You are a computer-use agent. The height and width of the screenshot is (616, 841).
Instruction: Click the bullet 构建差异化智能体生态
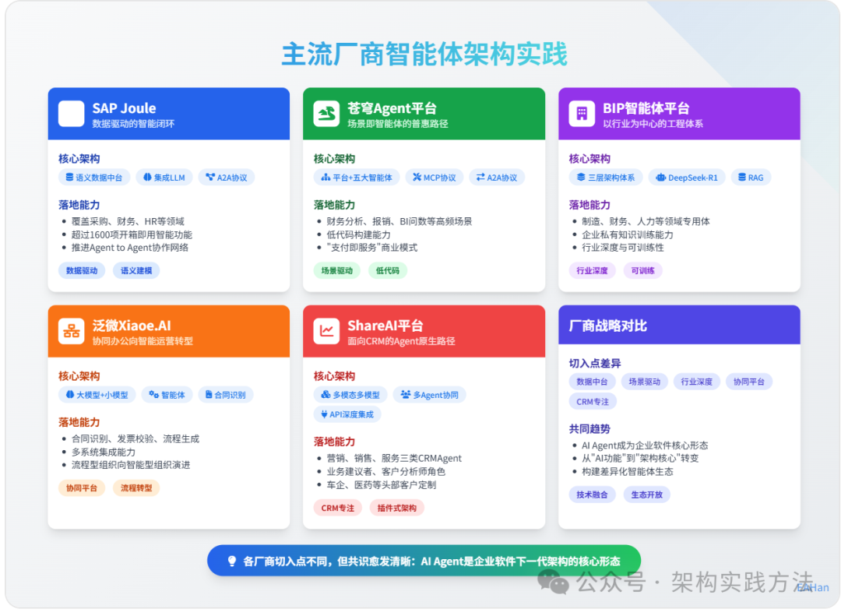[x=628, y=472]
